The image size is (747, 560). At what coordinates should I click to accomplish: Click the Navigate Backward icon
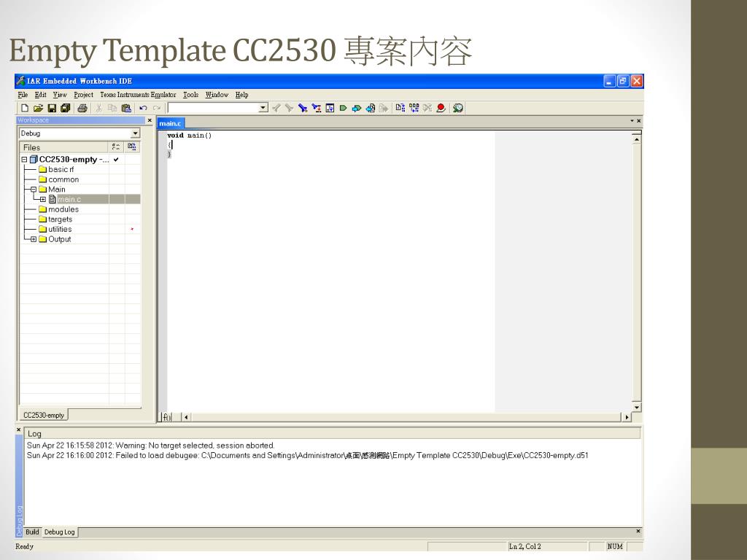coord(370,108)
